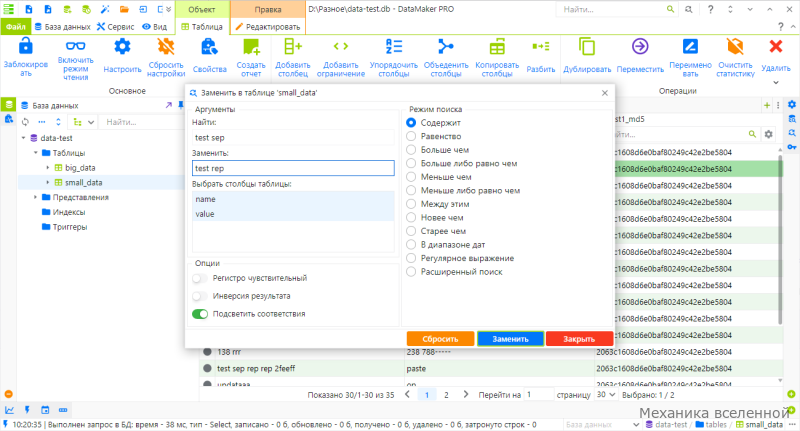Open table Свойства icon

tap(209, 46)
